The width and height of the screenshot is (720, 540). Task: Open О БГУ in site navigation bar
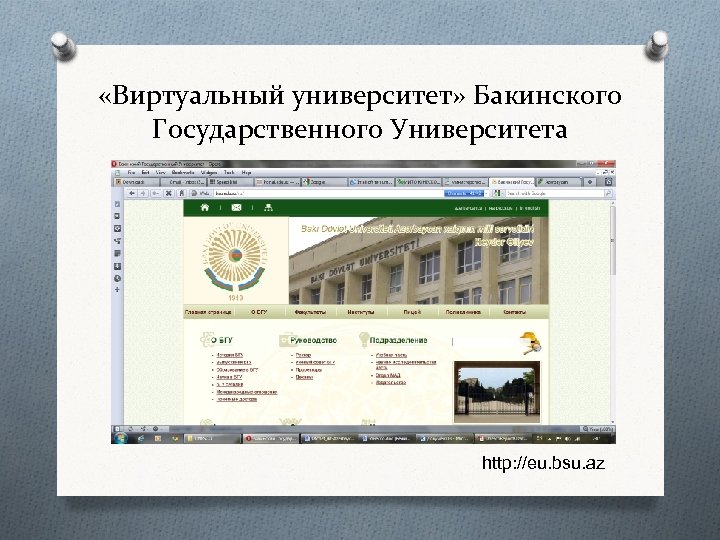click(259, 312)
